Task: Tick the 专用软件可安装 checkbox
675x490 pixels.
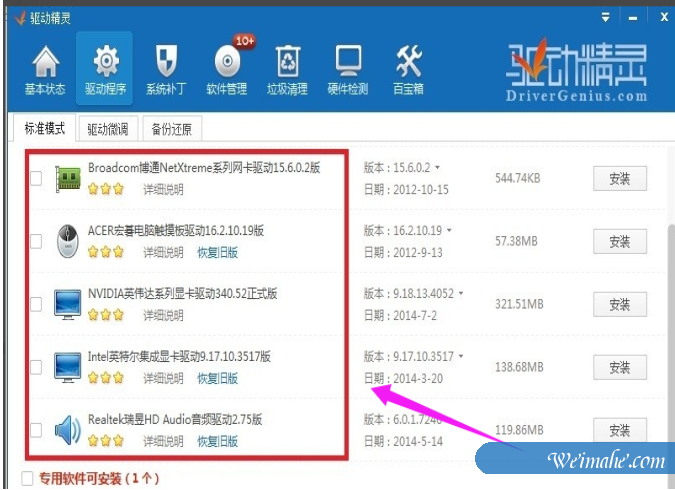Action: click(x=27, y=478)
